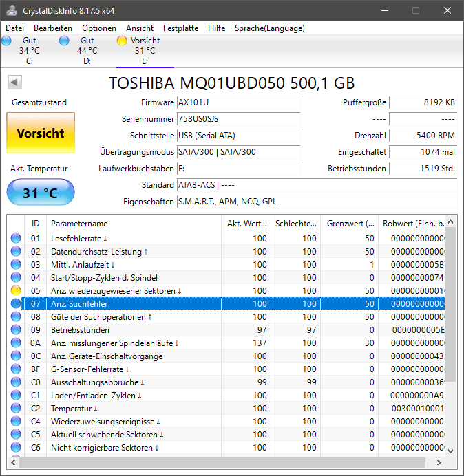Click the Eigenschaften field with S.M.A.R.T.
The width and height of the screenshot is (464, 476).
pyautogui.click(x=317, y=202)
